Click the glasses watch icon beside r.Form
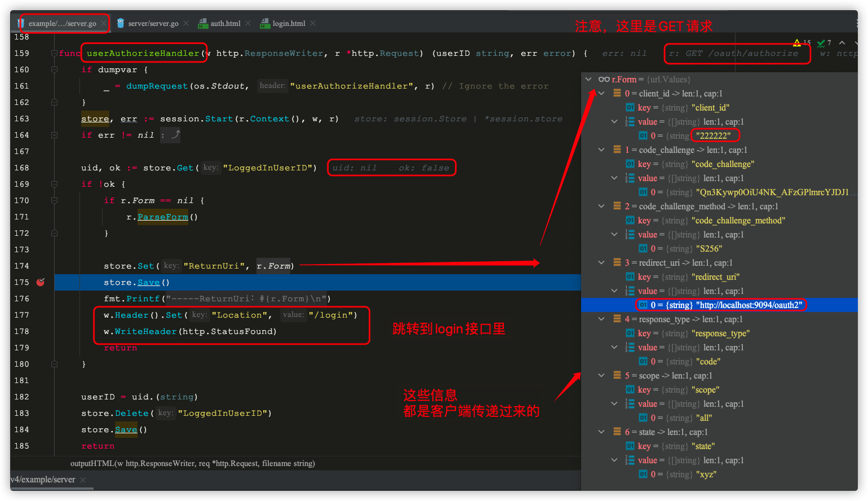The height and width of the screenshot is (501, 868). tap(604, 80)
